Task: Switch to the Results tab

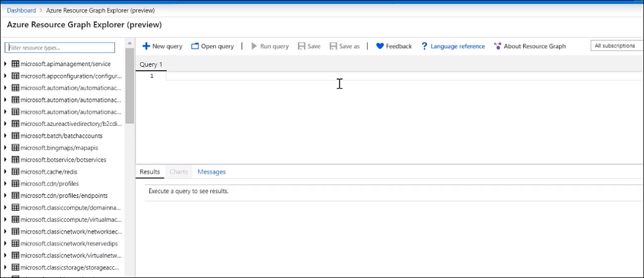Action: 150,171
